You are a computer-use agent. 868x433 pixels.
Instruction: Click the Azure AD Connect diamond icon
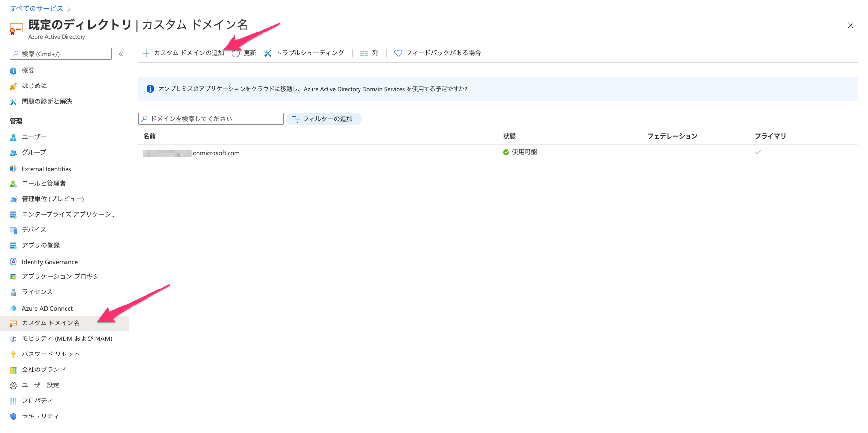tap(13, 308)
